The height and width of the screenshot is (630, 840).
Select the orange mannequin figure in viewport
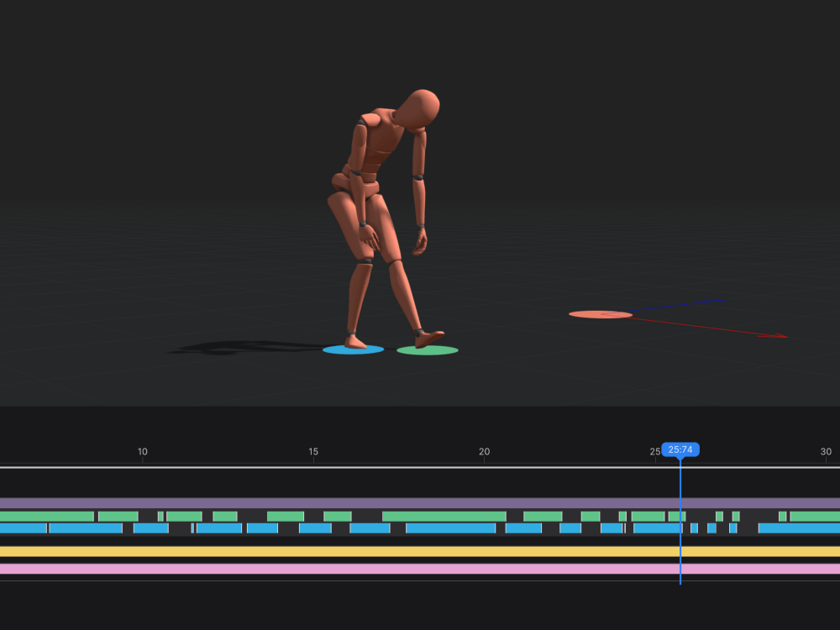click(383, 219)
